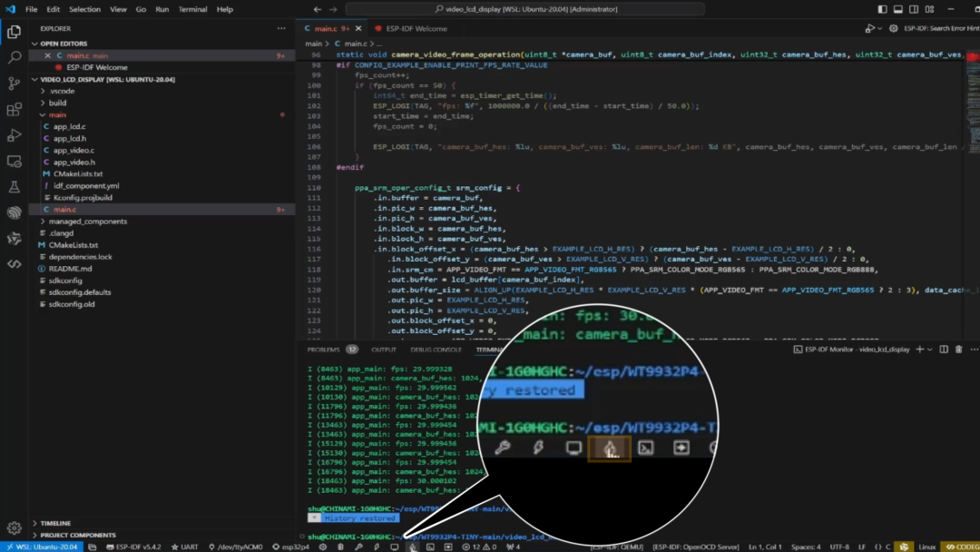Viewport: 980px width, 552px height.
Task: Open the Remote Explorer view
Action: coord(14,162)
